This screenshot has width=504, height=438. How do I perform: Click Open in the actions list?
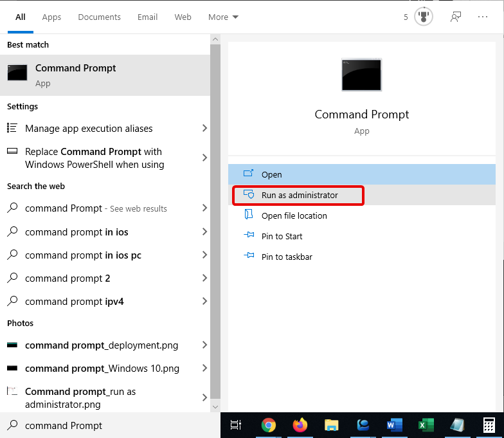click(361, 174)
